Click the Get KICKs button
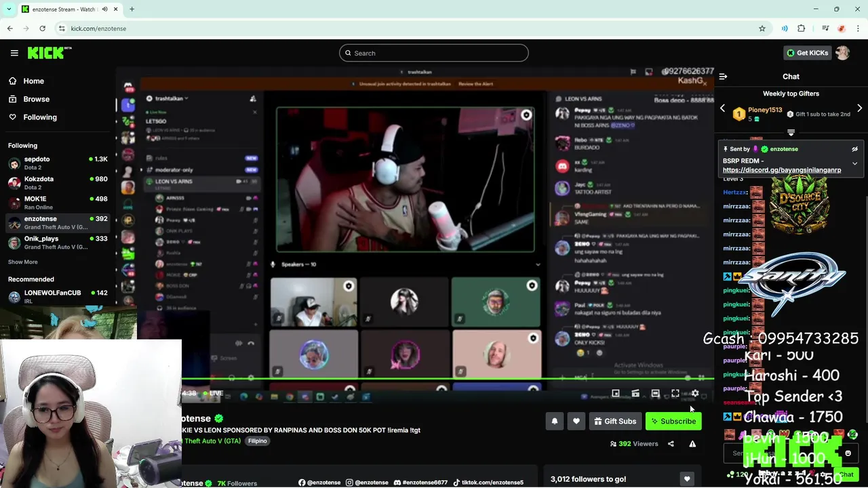The height and width of the screenshot is (488, 868). (x=807, y=53)
